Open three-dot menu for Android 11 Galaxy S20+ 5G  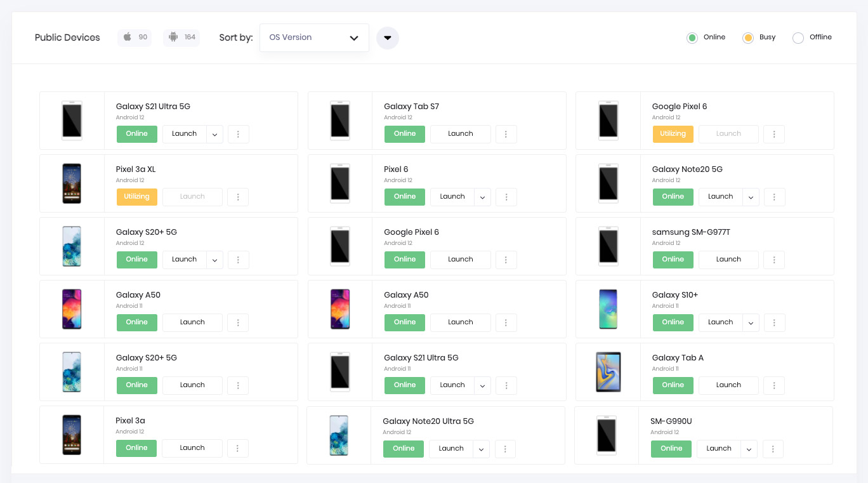coord(238,385)
